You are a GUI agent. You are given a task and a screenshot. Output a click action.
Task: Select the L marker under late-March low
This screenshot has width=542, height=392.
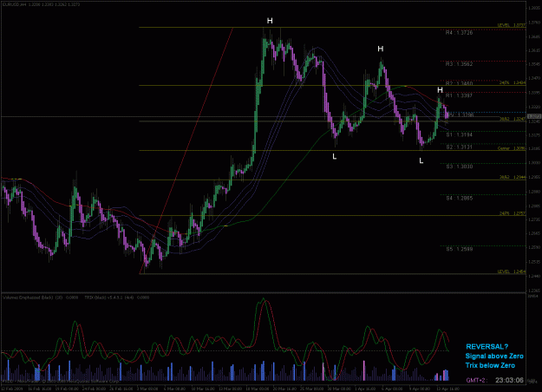(334, 157)
